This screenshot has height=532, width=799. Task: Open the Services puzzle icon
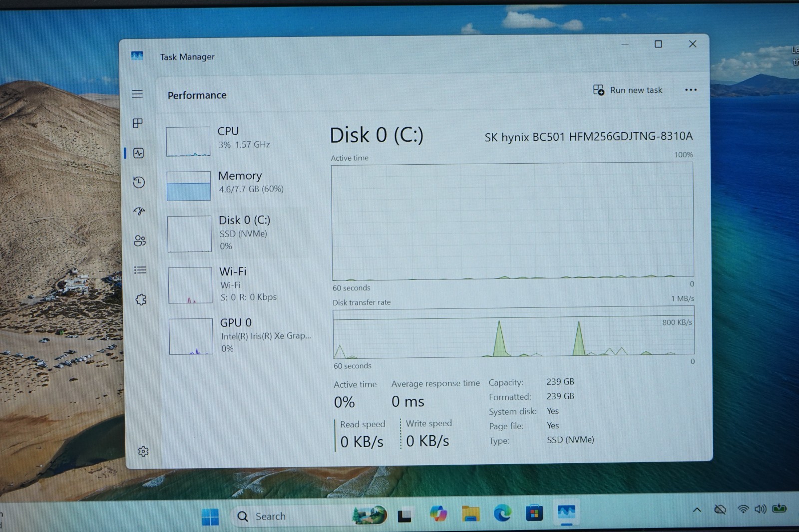pos(141,299)
